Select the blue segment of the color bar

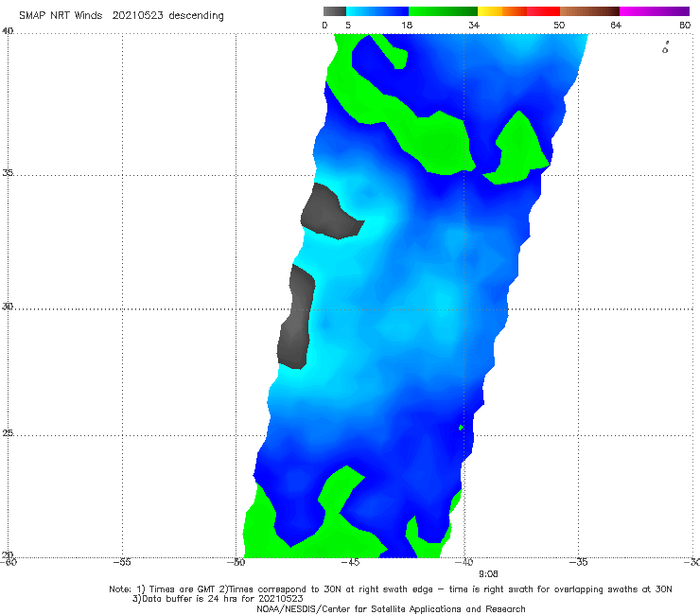click(x=377, y=11)
